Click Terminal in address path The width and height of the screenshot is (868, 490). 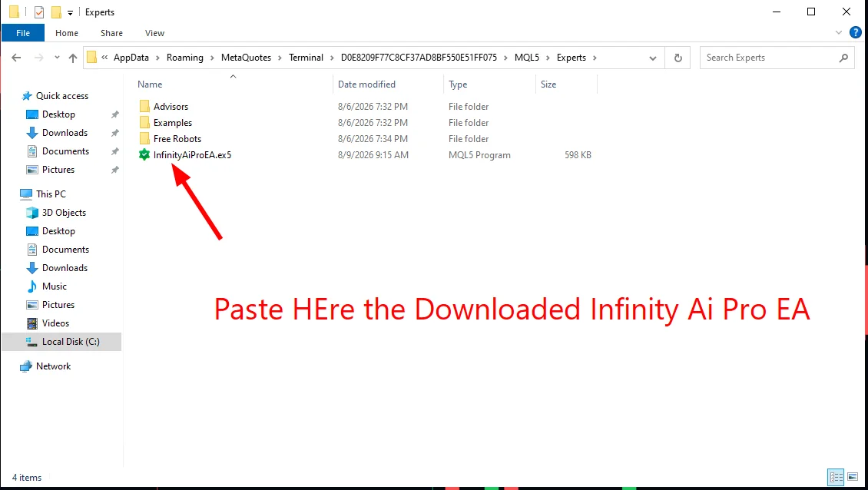click(306, 58)
